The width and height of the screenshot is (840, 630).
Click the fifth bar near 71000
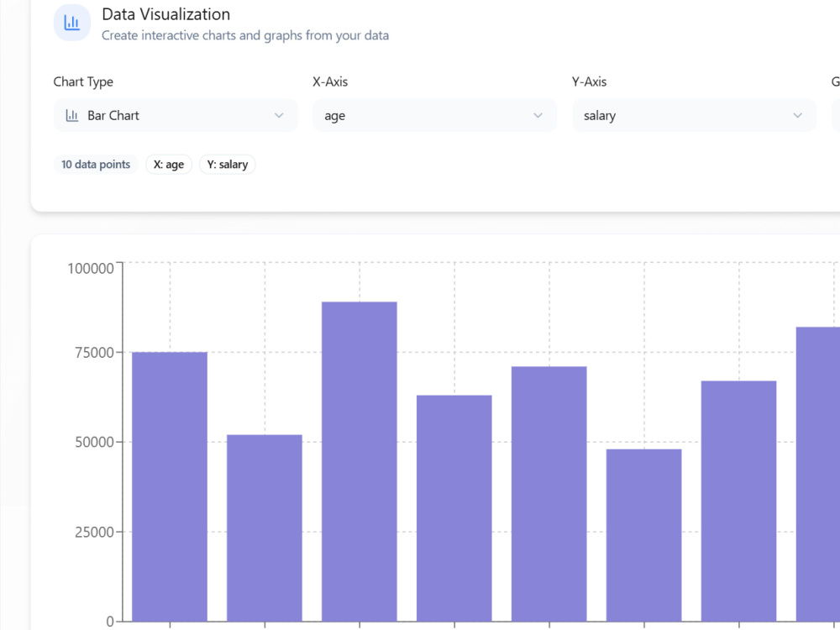point(549,494)
